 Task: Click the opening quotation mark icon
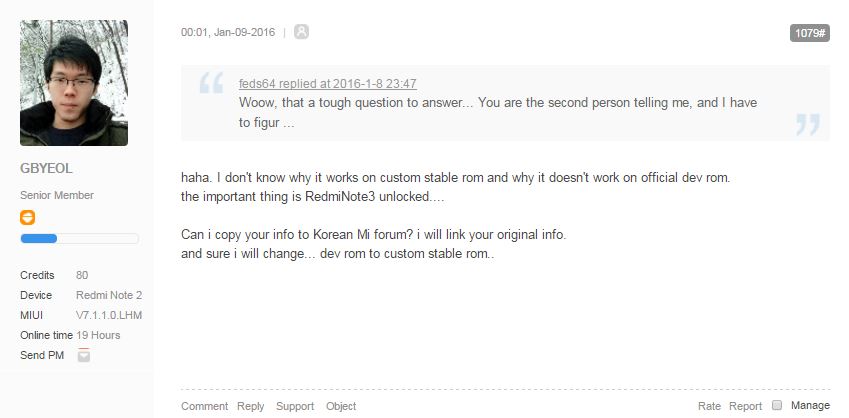(211, 83)
